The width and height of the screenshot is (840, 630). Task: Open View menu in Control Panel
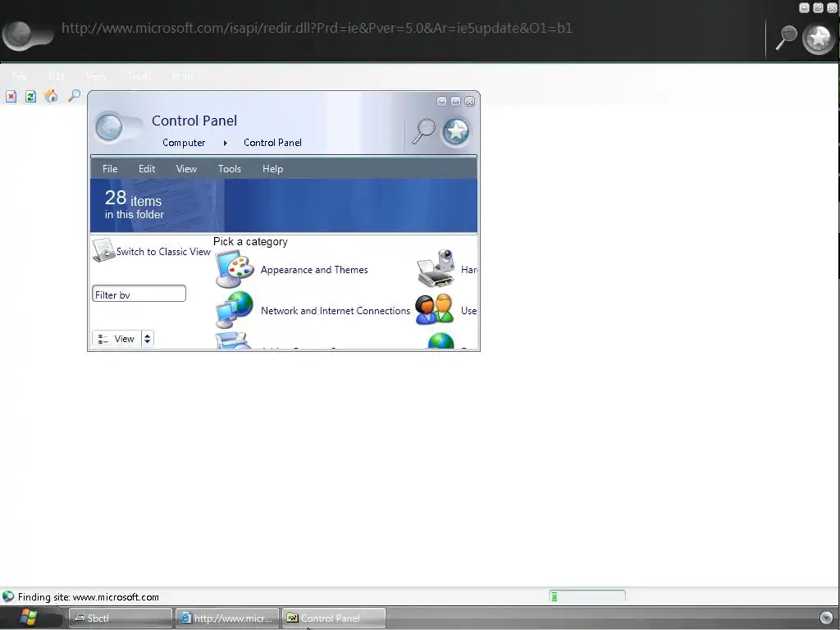(186, 169)
